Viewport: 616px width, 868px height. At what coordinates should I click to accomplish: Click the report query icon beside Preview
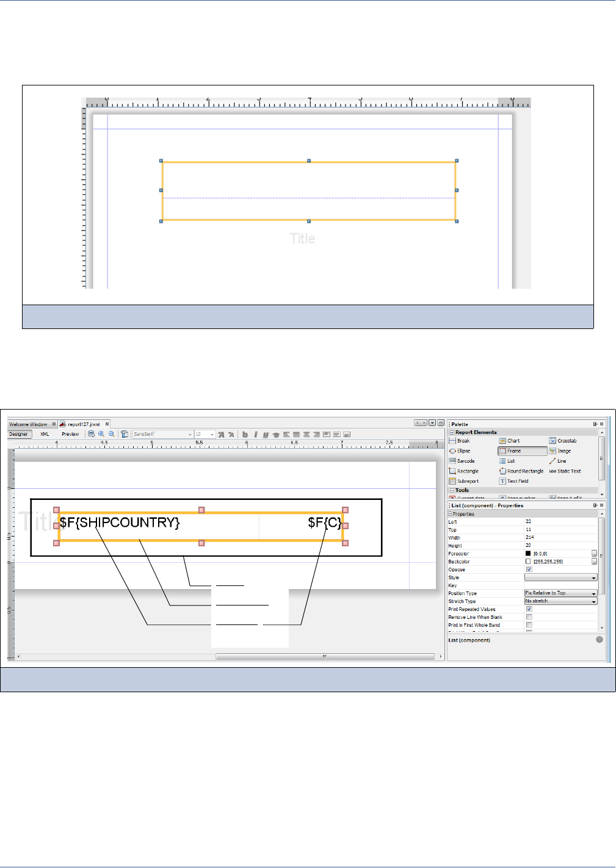[91, 434]
